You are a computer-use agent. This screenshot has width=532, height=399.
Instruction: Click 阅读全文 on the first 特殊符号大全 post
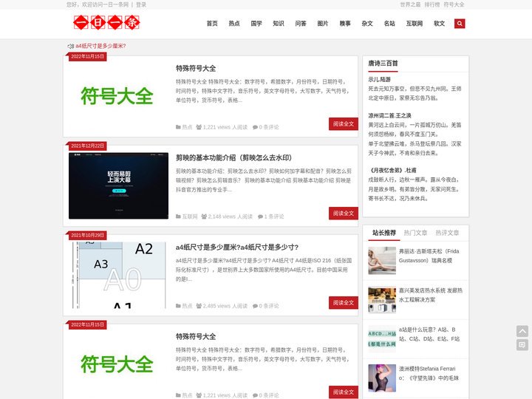344,124
